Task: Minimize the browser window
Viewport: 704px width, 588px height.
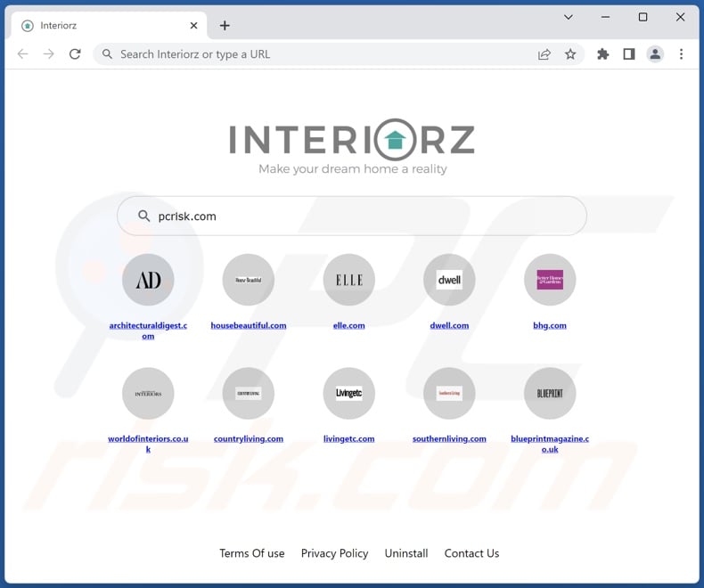Action: pos(606,17)
